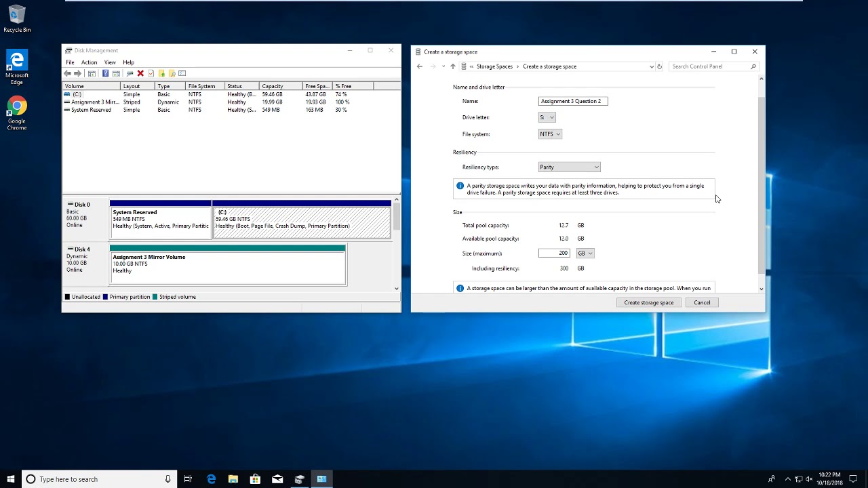Open Task View on the taskbar
Screen dimensions: 868x488
[x=188, y=479]
